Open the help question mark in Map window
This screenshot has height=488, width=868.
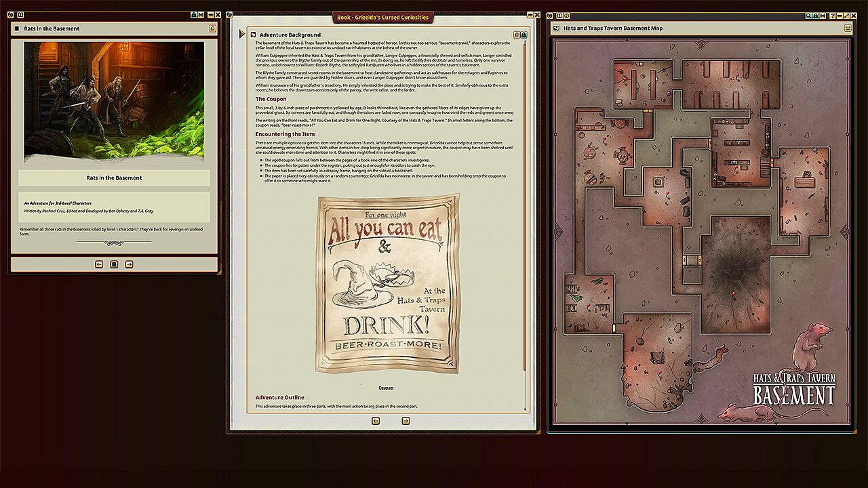coord(832,16)
